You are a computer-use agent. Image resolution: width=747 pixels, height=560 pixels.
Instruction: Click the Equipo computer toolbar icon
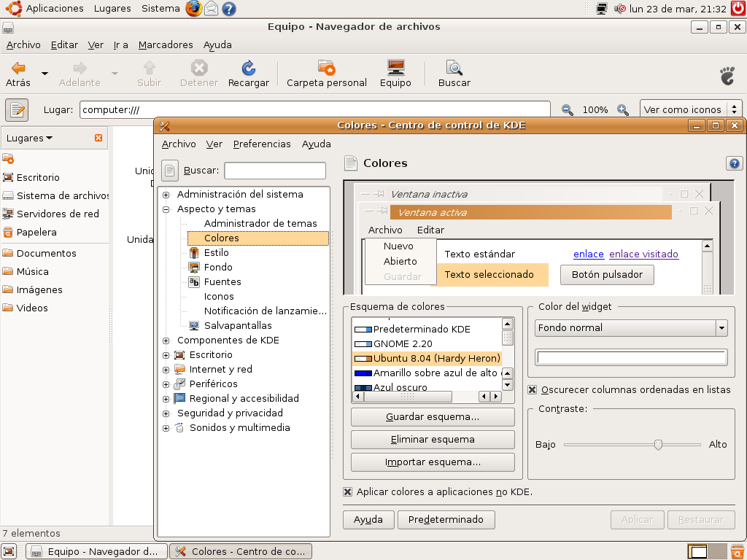click(x=395, y=68)
